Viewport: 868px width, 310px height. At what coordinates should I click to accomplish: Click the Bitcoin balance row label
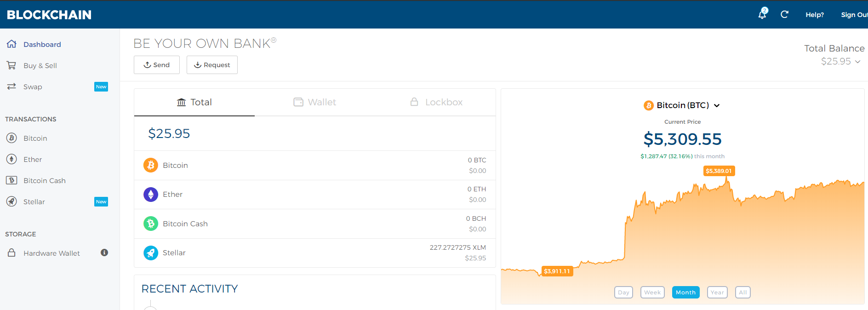175,166
